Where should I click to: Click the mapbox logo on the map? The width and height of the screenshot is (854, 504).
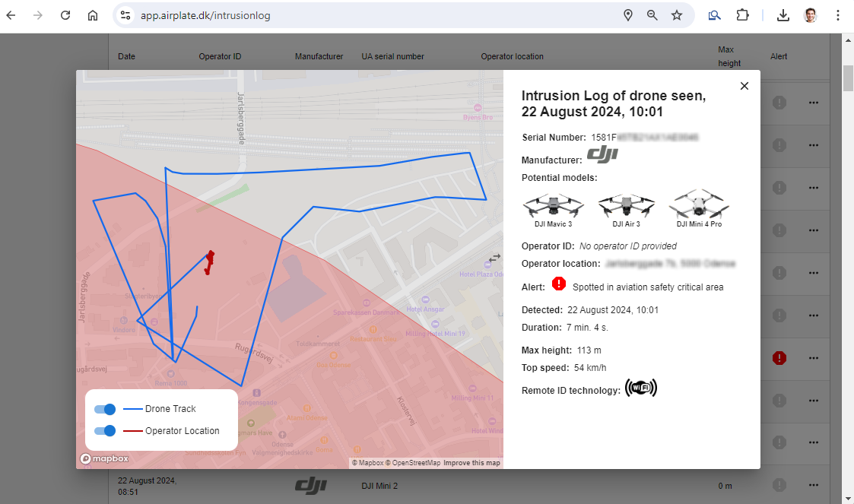point(105,458)
